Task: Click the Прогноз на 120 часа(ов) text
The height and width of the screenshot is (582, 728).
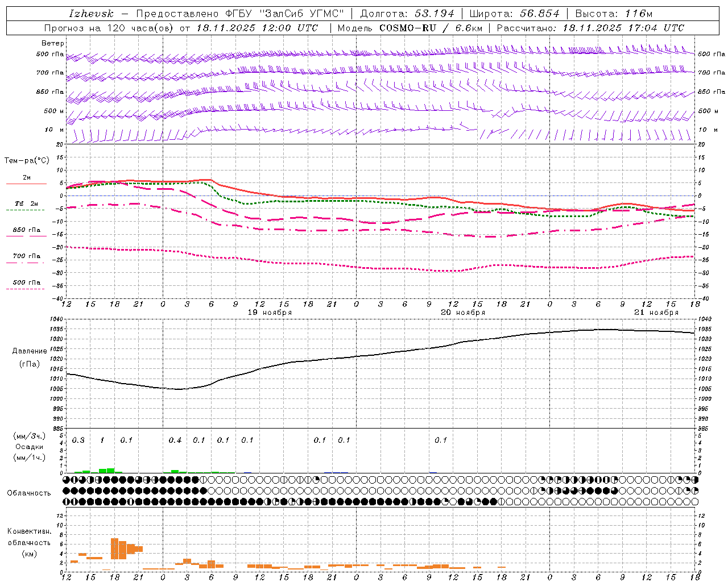Action: point(109,28)
